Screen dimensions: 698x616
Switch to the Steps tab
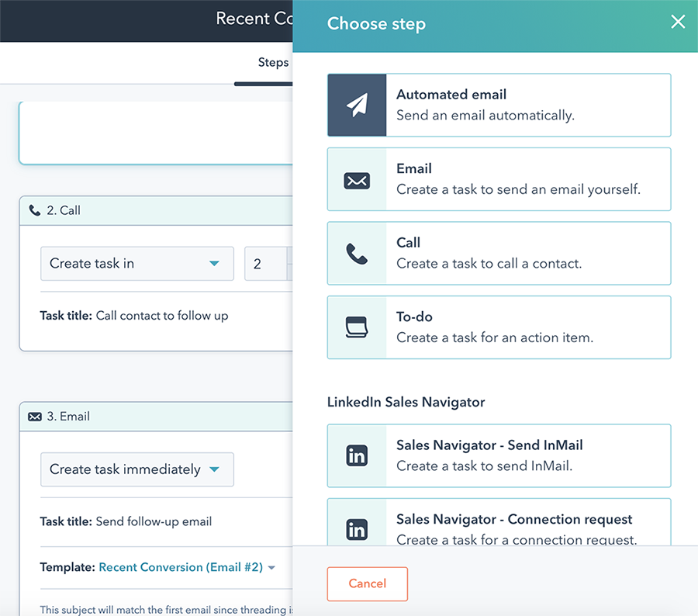pyautogui.click(x=273, y=62)
